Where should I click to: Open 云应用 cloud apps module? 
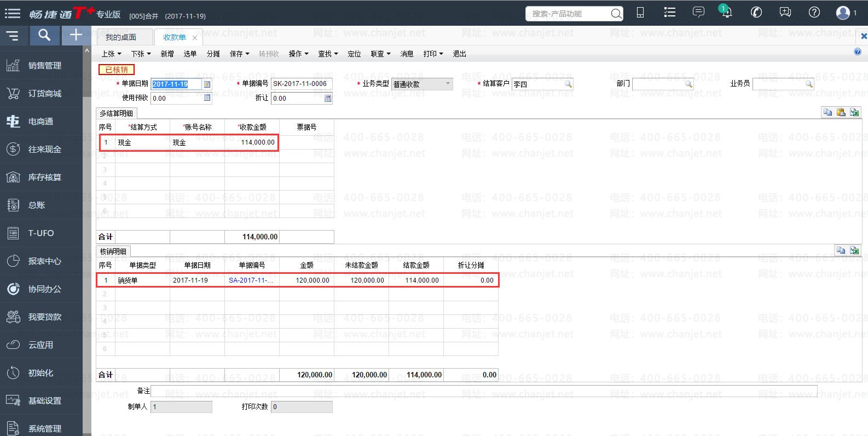click(x=42, y=345)
